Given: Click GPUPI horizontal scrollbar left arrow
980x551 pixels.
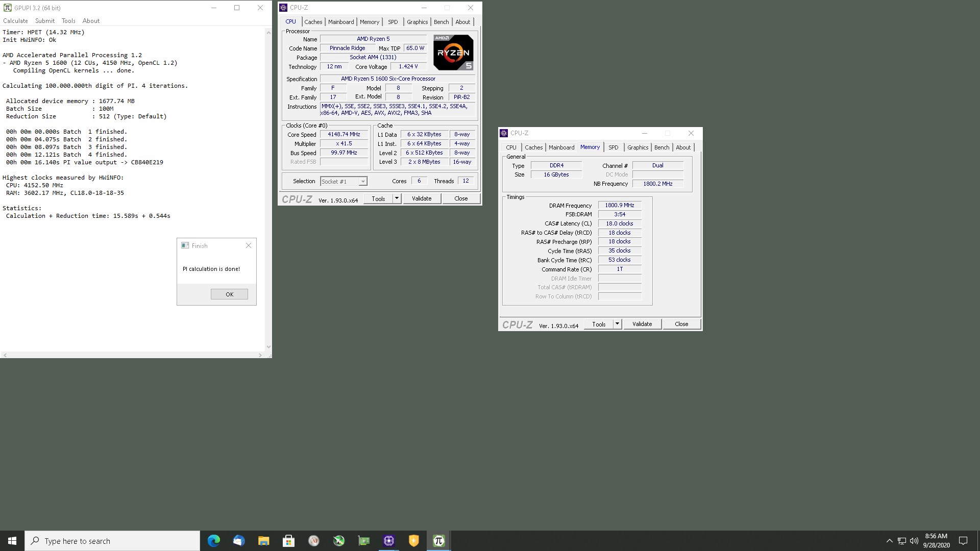Looking at the screenshot, I should tap(5, 355).
